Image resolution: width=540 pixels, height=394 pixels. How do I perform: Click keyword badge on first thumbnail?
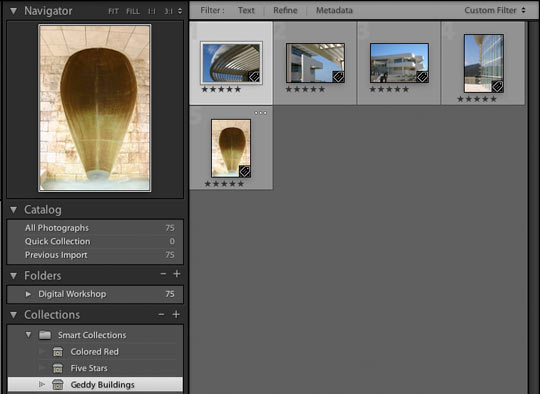pyautogui.click(x=254, y=77)
